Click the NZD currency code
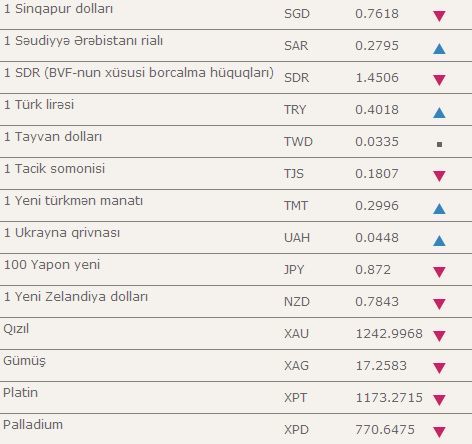Viewport: 472px width, 444px height. click(x=297, y=302)
